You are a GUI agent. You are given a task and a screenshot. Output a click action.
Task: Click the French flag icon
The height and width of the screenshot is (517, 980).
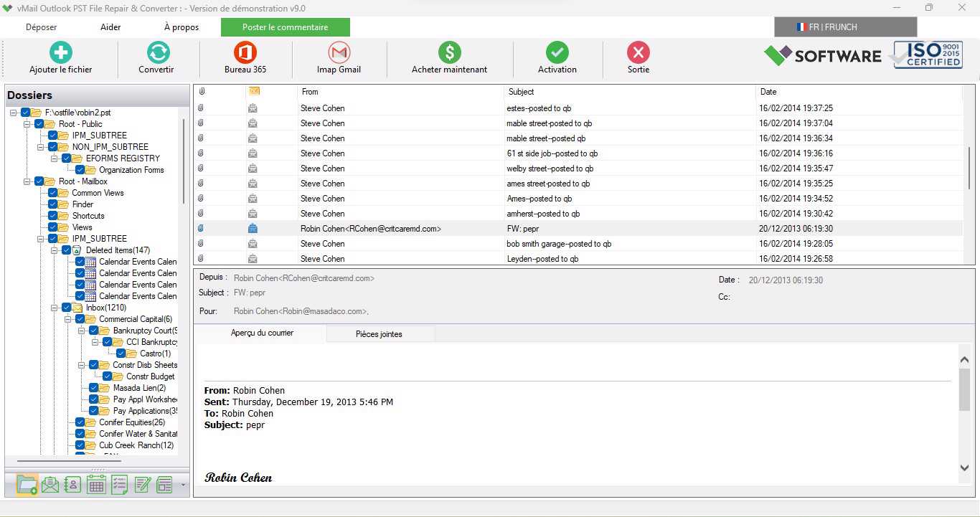801,27
